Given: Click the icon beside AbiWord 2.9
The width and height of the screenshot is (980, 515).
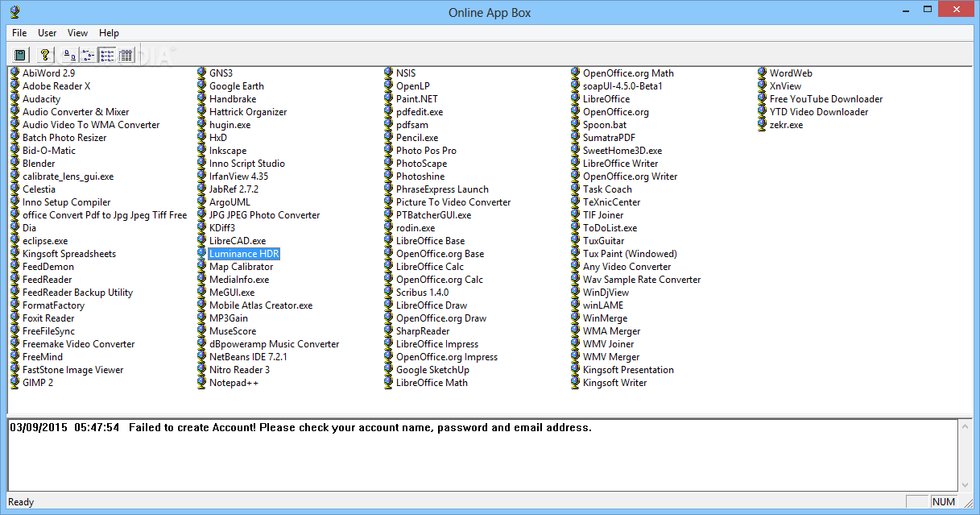Looking at the screenshot, I should [14, 73].
